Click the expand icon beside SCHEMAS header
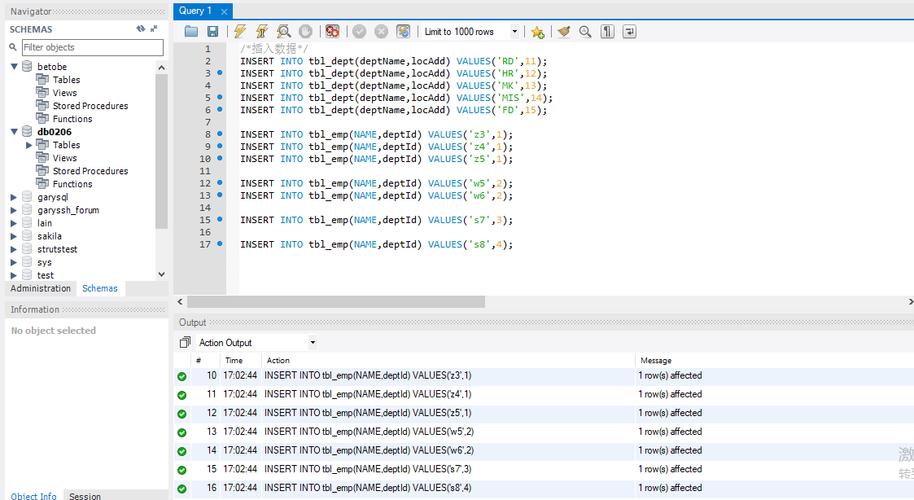 [154, 29]
